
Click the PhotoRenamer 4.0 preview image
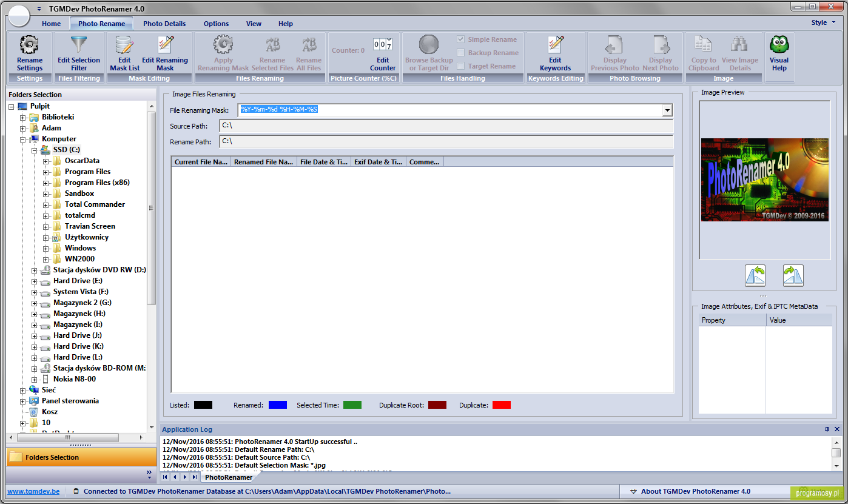764,180
